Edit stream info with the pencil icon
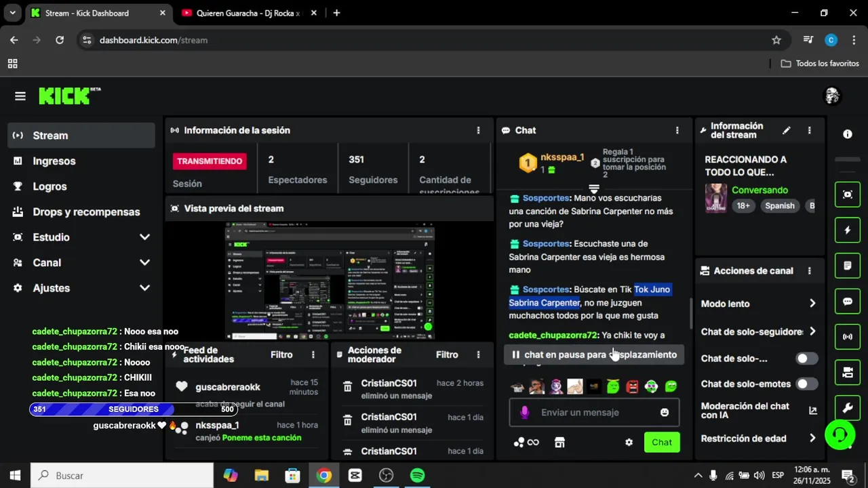The height and width of the screenshot is (488, 868). [787, 131]
